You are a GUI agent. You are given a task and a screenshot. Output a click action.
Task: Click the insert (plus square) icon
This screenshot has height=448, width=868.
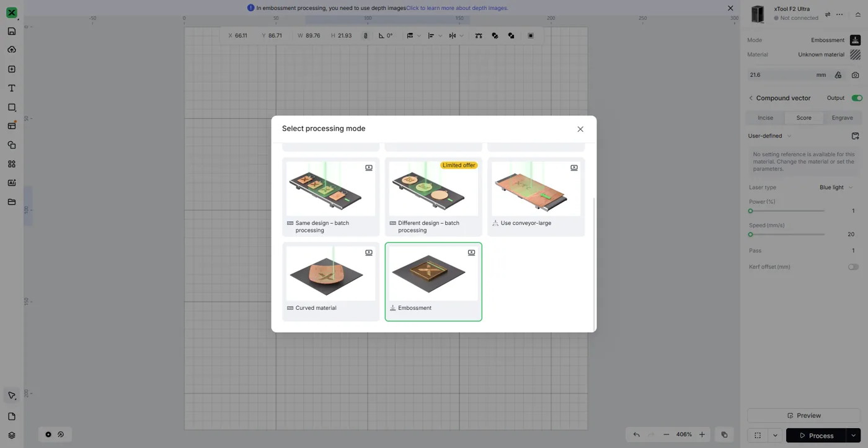pyautogui.click(x=11, y=69)
